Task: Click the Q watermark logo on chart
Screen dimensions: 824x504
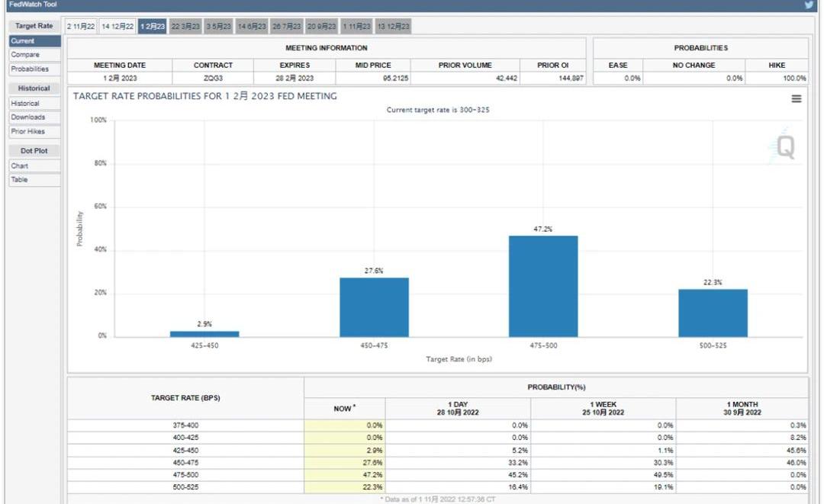Action: [783, 146]
